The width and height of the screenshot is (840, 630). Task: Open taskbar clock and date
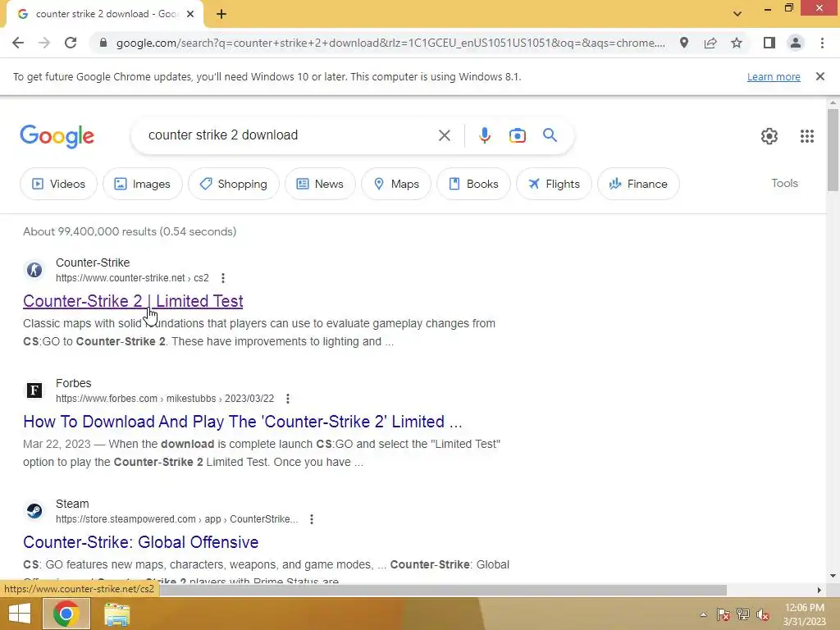804,614
